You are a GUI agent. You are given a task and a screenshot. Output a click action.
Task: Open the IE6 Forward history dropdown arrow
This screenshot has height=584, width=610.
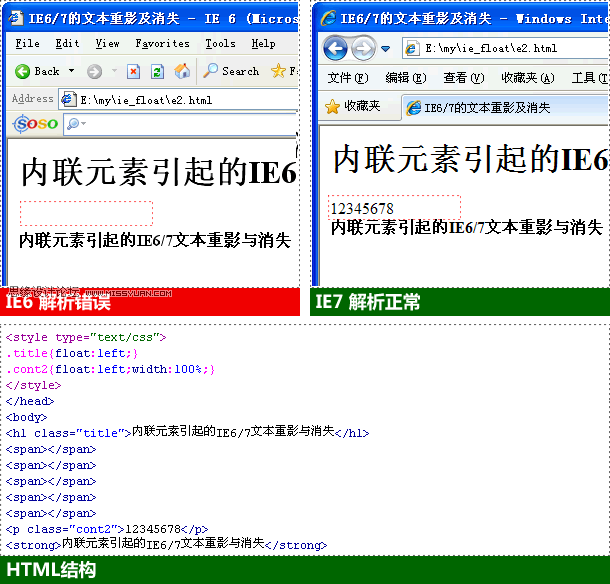tap(114, 71)
